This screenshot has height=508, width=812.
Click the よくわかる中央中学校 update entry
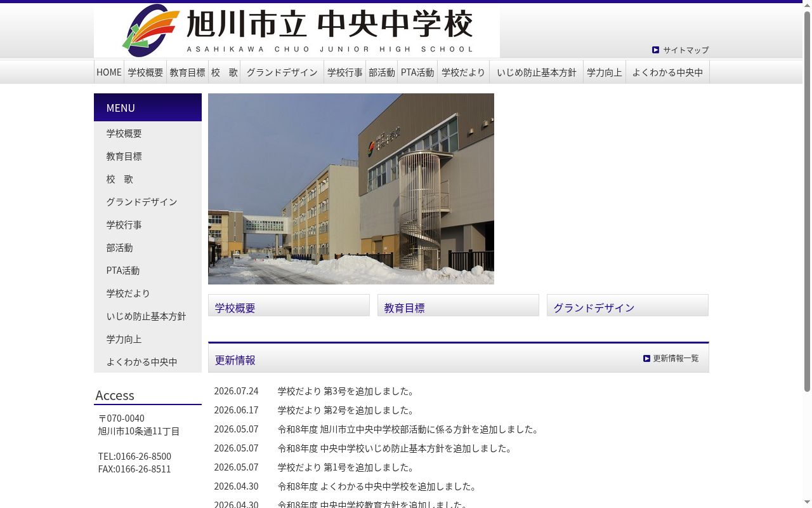pos(378,486)
